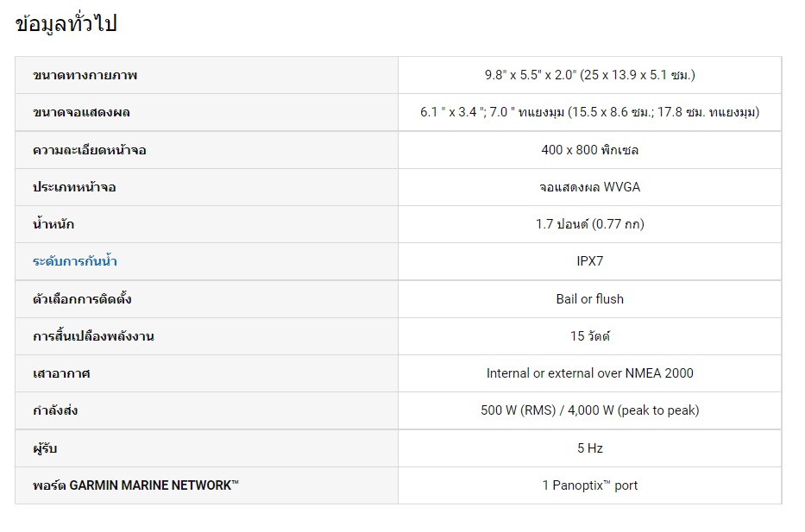This screenshot has width=805, height=532.
Task: Click the 15 วัตต์ power consumption value
Action: [x=590, y=335]
